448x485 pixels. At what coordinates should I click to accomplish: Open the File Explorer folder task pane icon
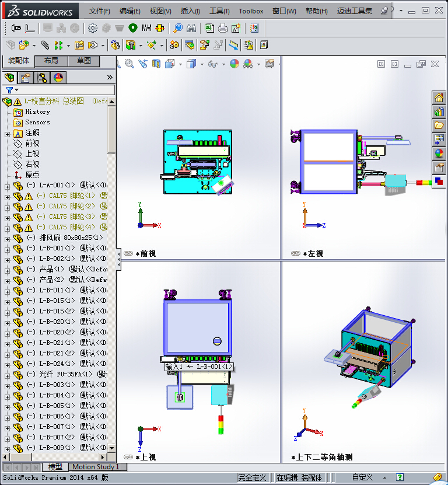tap(439, 125)
